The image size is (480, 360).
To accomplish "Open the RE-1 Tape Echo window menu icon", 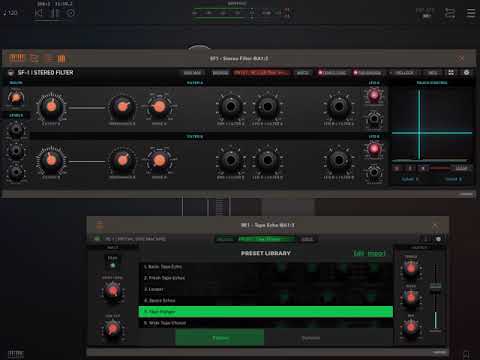I will coord(100,225).
